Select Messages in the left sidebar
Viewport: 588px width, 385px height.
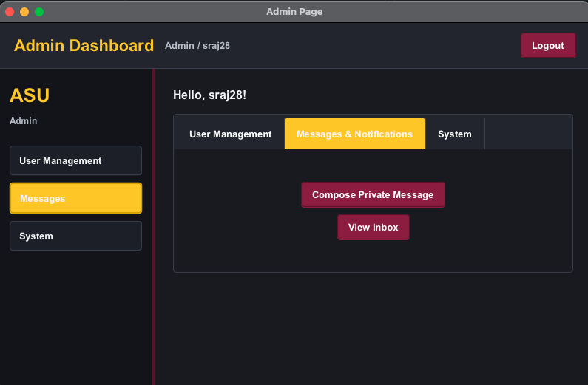(x=75, y=198)
